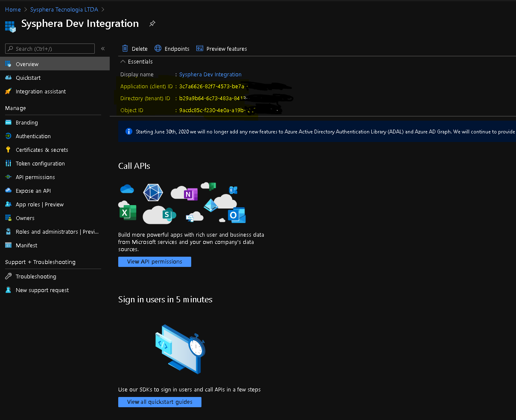Click the Preview features toolbar label
516x420 pixels.
click(227, 49)
